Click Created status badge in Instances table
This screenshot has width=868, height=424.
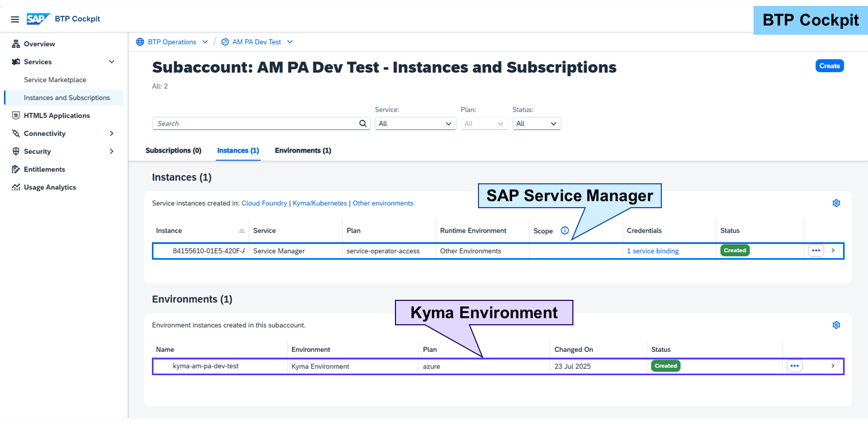[735, 250]
